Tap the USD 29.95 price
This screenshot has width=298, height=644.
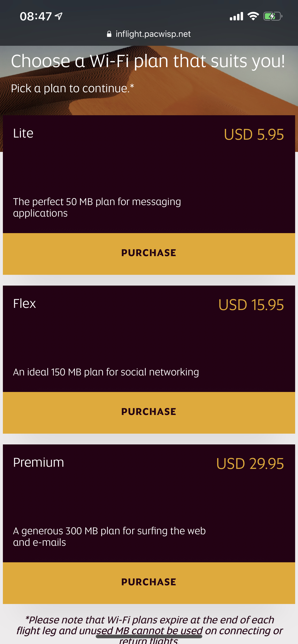click(x=250, y=464)
